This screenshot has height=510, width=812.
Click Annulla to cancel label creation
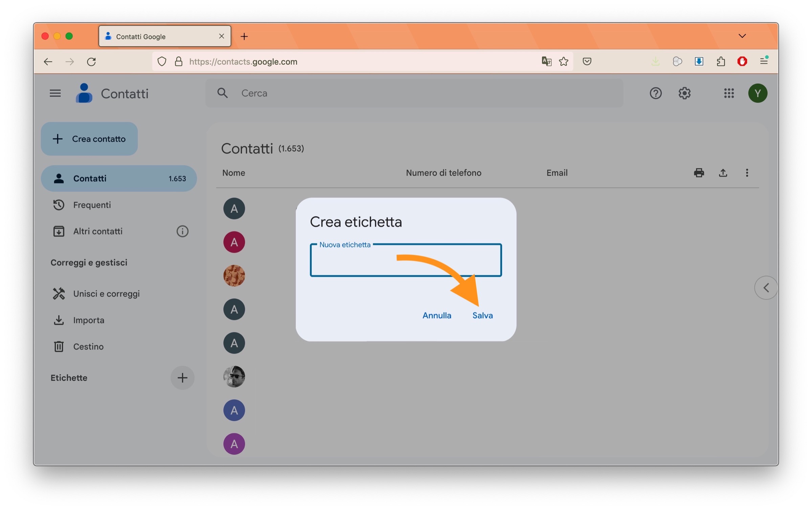click(x=436, y=315)
